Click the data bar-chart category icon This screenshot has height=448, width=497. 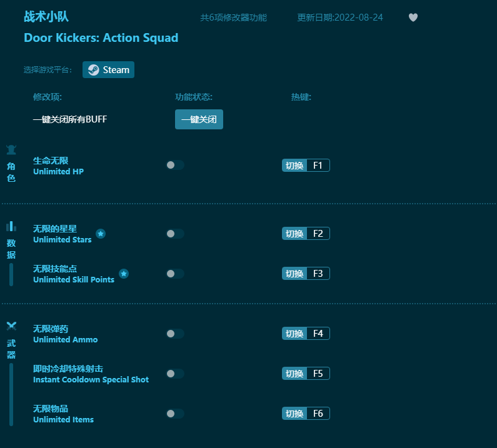(11, 226)
